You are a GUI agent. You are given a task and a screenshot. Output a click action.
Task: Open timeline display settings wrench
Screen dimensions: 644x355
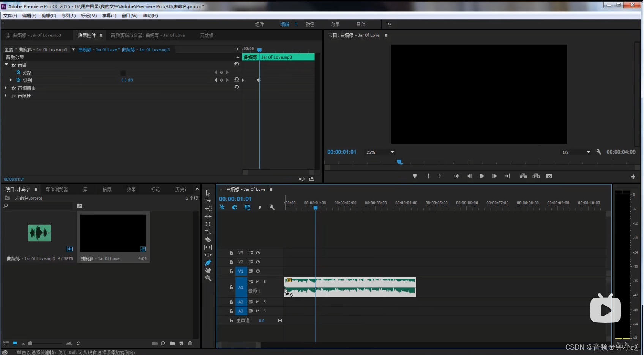[x=272, y=208]
